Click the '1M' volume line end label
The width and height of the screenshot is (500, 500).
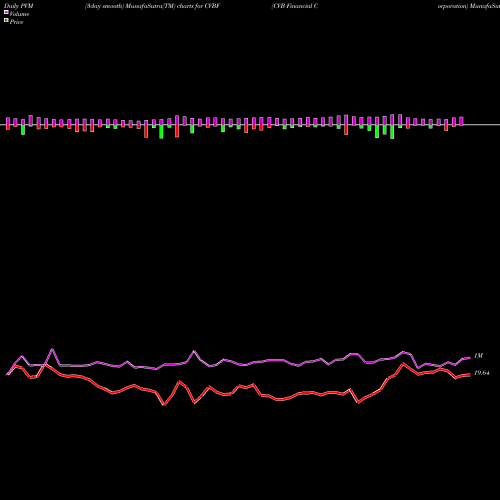(478, 356)
